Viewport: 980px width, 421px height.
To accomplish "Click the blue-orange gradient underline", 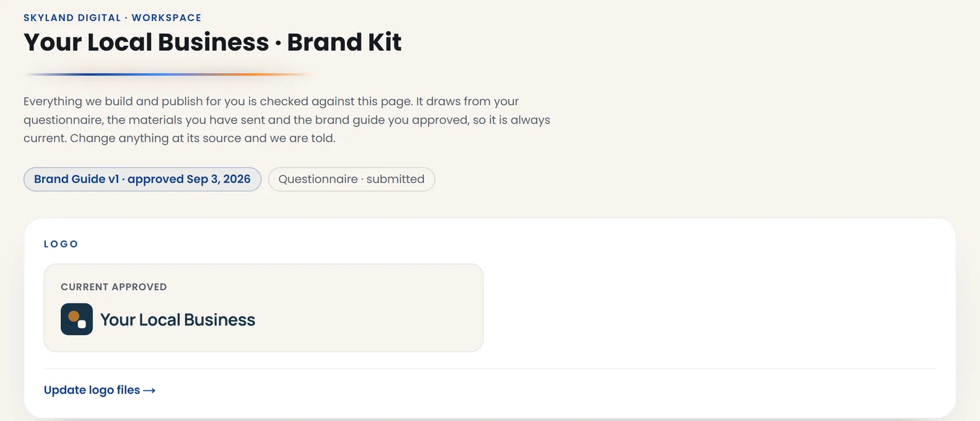I will click(x=168, y=75).
